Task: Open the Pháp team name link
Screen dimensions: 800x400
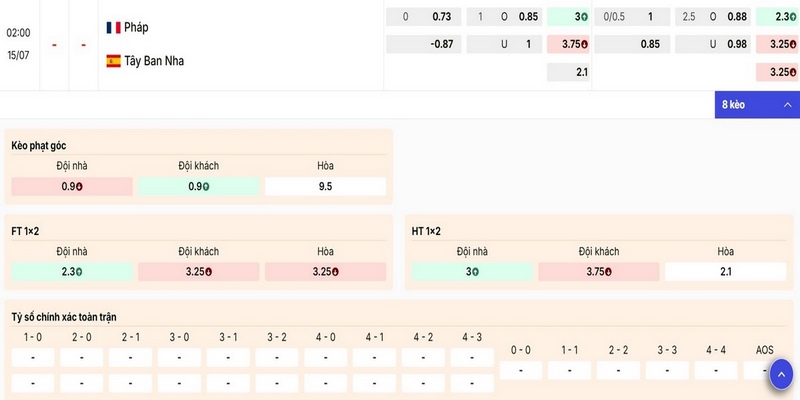Action: click(x=136, y=28)
